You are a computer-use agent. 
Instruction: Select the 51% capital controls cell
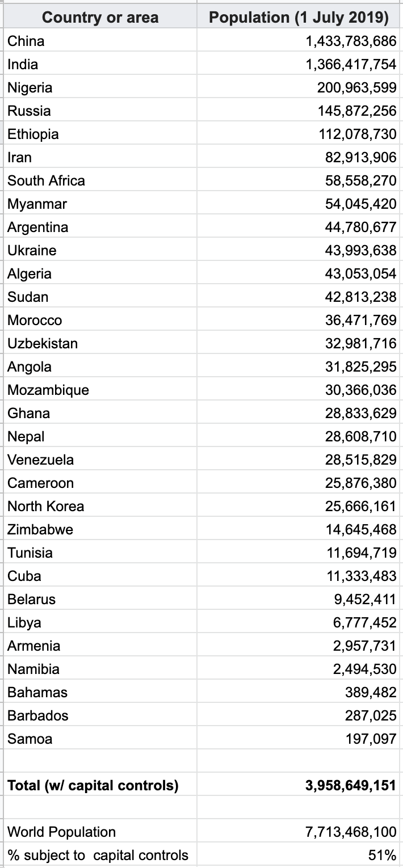click(x=299, y=854)
